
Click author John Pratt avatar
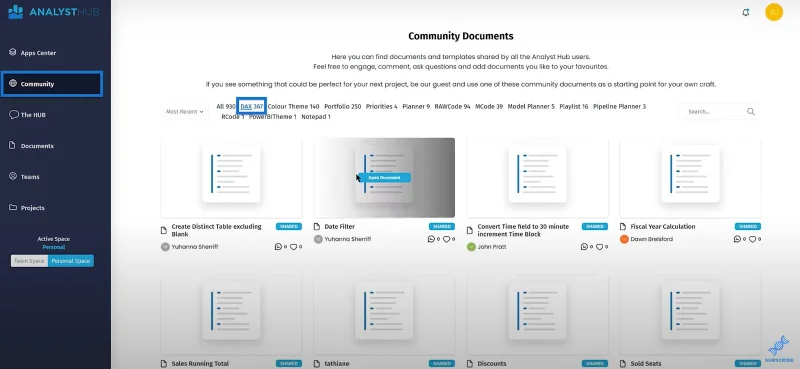click(471, 247)
